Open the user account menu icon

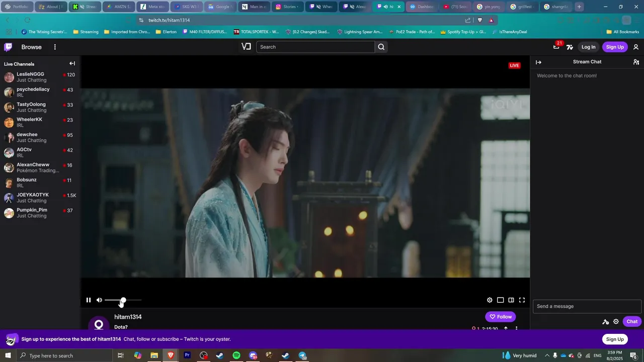636,47
